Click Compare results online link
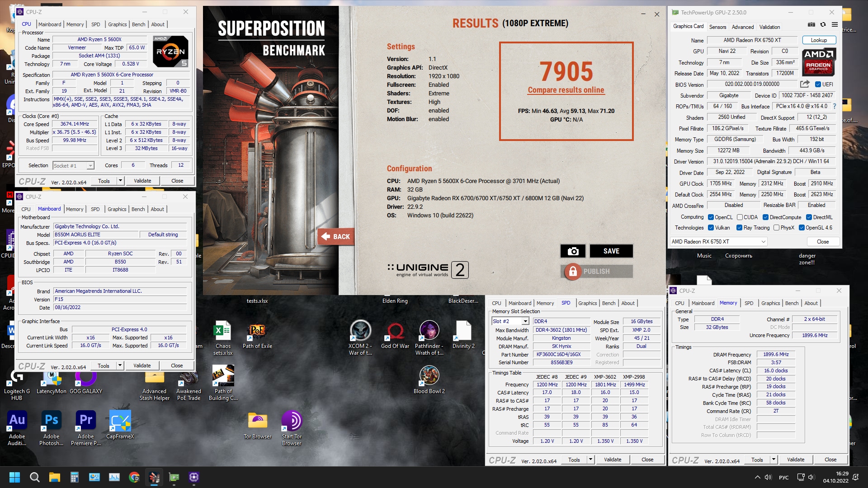The image size is (868, 488). point(566,90)
